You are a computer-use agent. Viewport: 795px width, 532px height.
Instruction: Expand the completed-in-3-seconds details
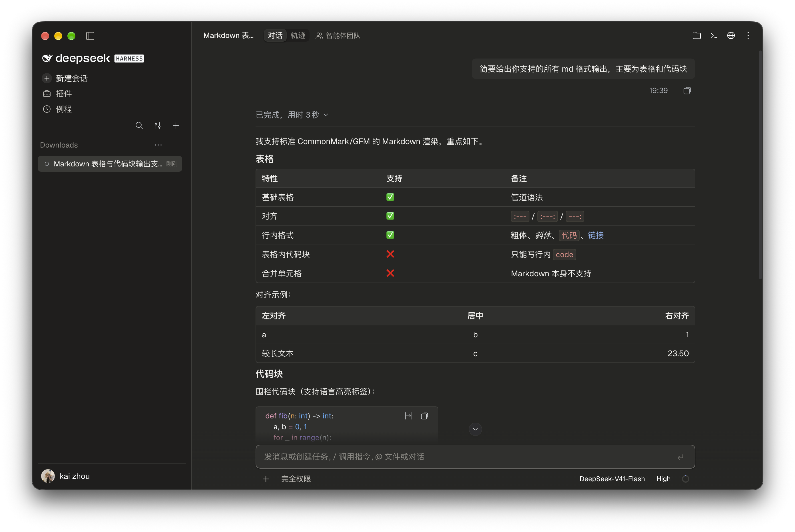(x=292, y=115)
